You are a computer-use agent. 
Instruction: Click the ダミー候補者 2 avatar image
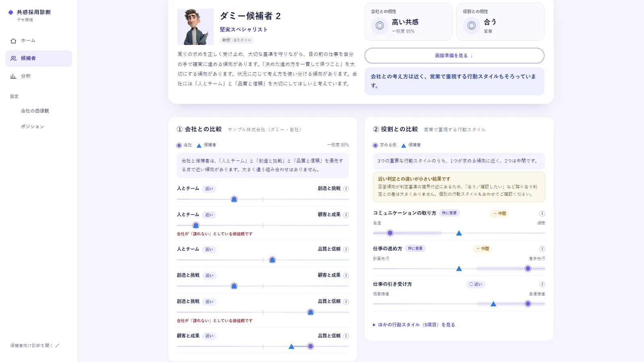(196, 27)
